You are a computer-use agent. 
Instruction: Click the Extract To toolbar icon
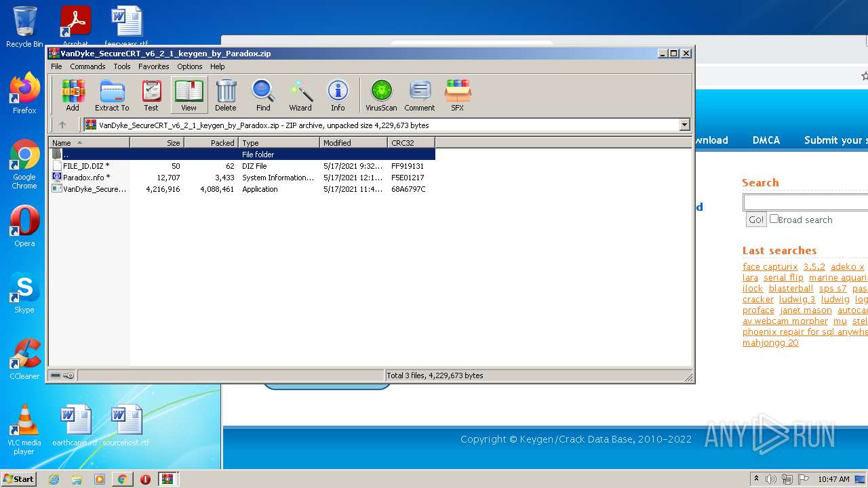point(112,95)
